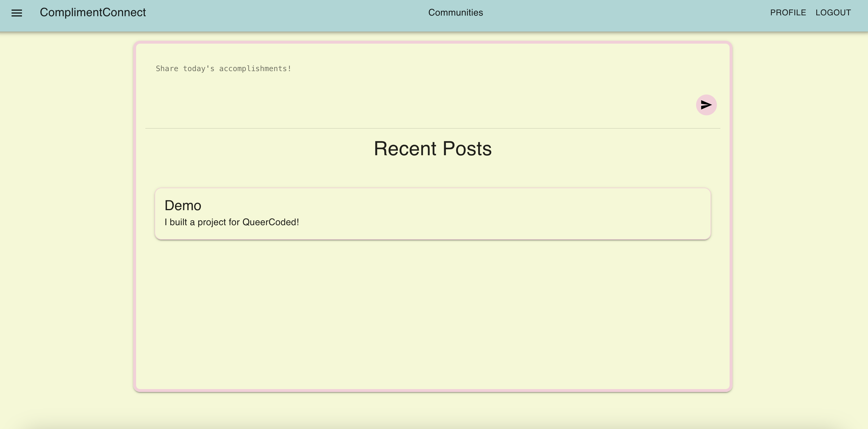
Task: Click LOGOUT in the header
Action: point(833,12)
